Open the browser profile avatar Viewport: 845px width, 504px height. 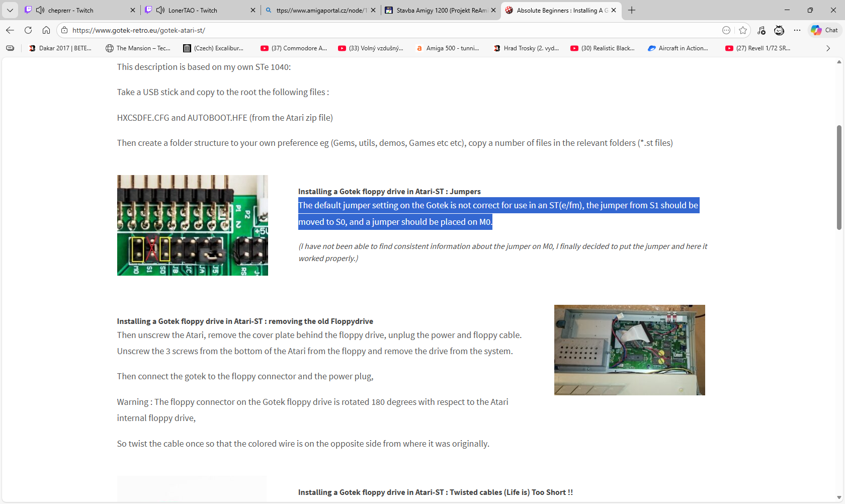pyautogui.click(x=779, y=30)
